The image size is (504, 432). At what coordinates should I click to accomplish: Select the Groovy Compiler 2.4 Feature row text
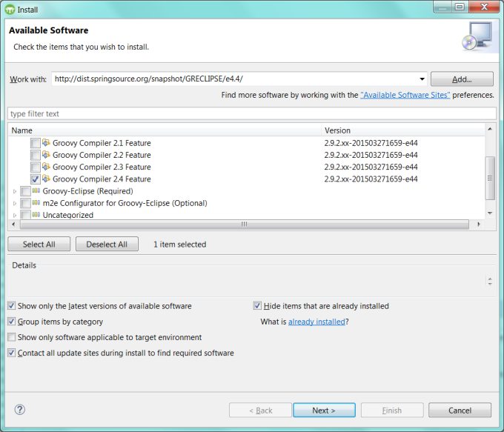tap(102, 179)
